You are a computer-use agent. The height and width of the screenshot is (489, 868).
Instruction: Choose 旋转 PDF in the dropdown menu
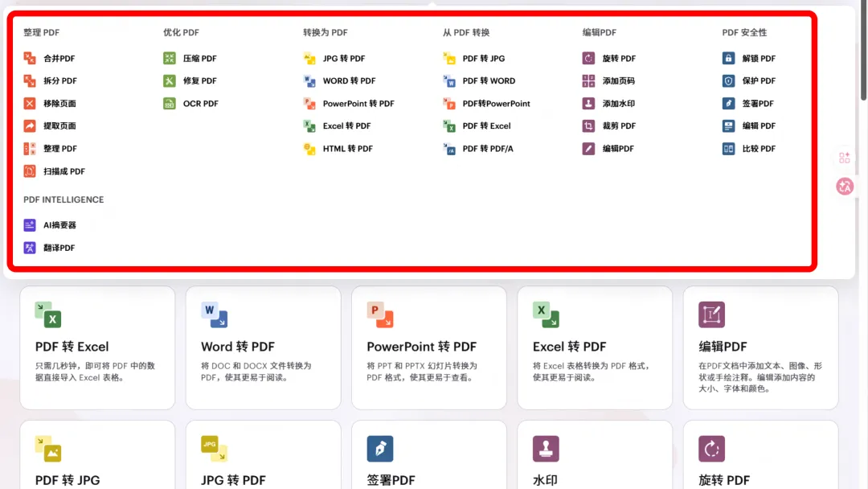609,58
